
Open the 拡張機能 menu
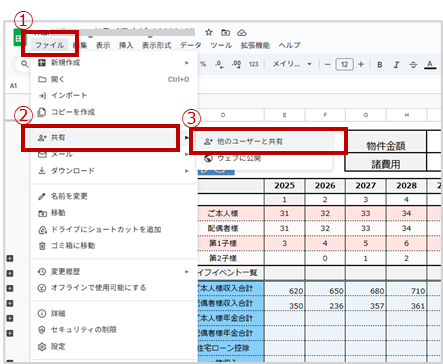coord(255,45)
